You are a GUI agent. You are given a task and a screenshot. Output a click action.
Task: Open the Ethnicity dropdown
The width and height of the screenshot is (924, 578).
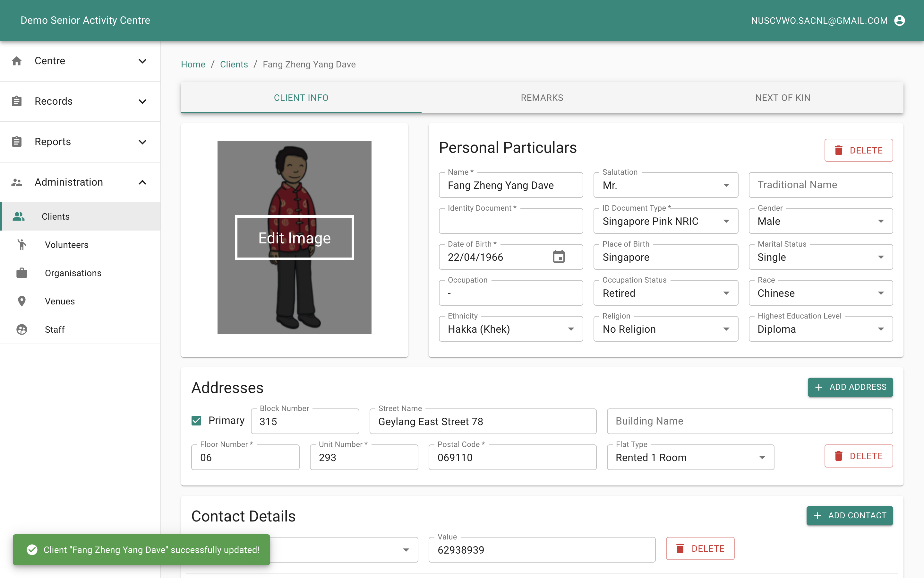tap(511, 329)
